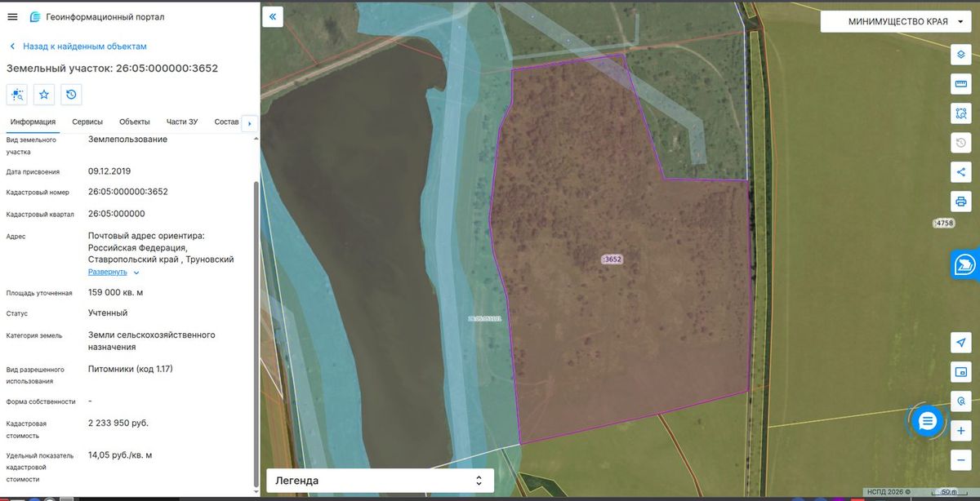Open the blue side tab widget
980x501 pixels.
965,264
